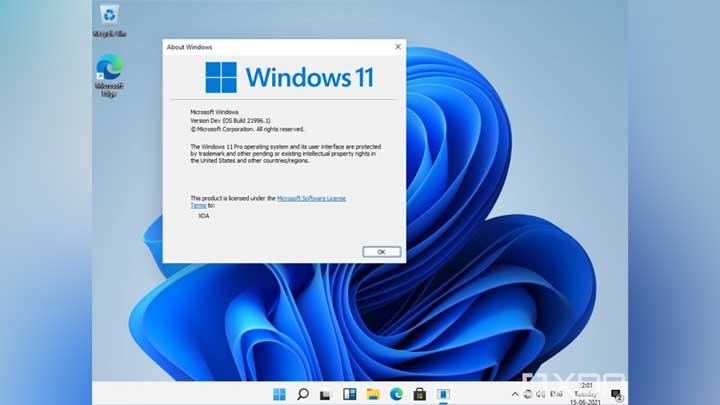Select the Microsoft Edge desktop shortcut
Image resolution: width=720 pixels, height=405 pixels.
point(109,76)
